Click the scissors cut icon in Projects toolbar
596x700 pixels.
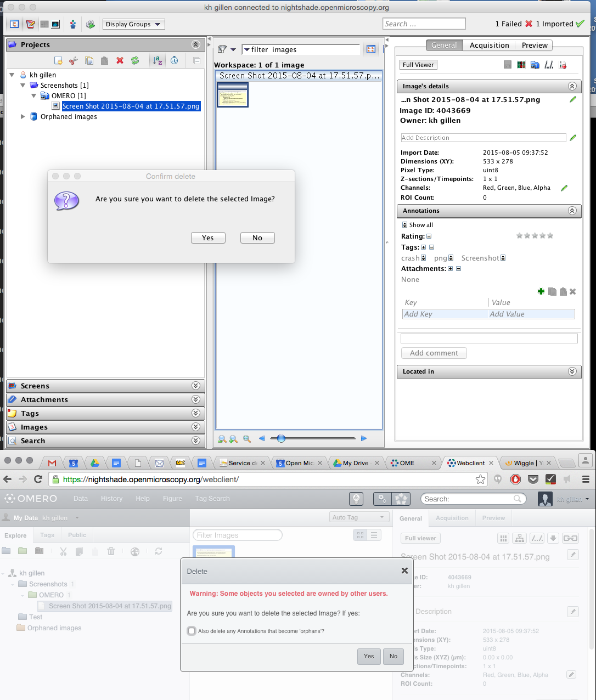[x=74, y=60]
